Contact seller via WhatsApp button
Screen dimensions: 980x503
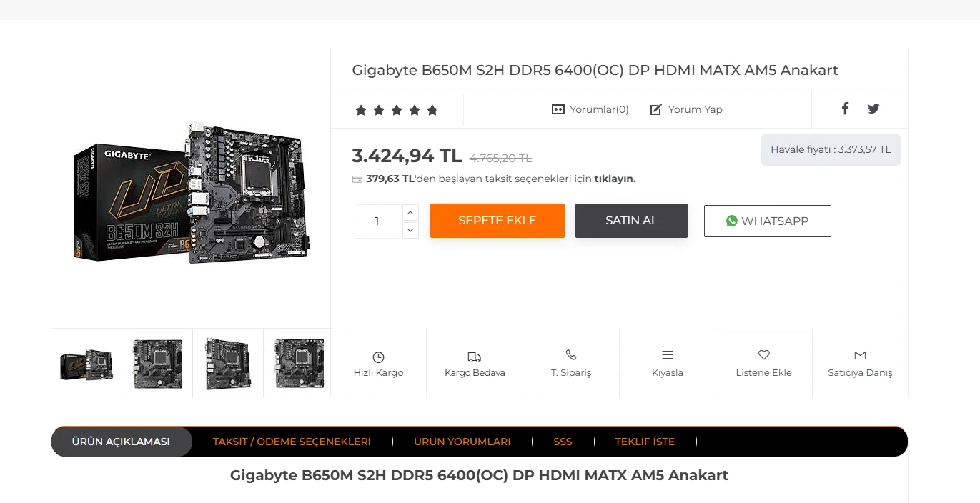pyautogui.click(x=768, y=221)
